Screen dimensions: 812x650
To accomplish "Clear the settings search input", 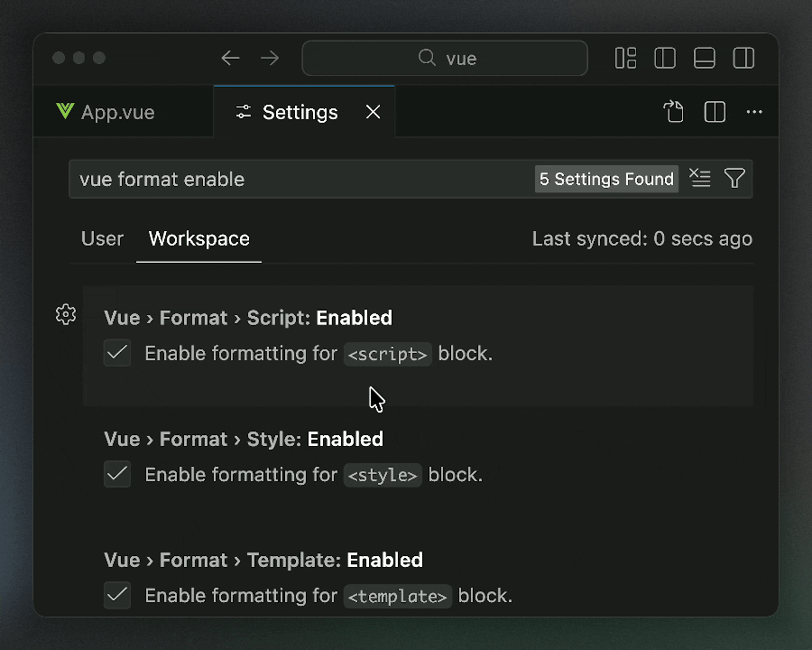I will coord(700,179).
